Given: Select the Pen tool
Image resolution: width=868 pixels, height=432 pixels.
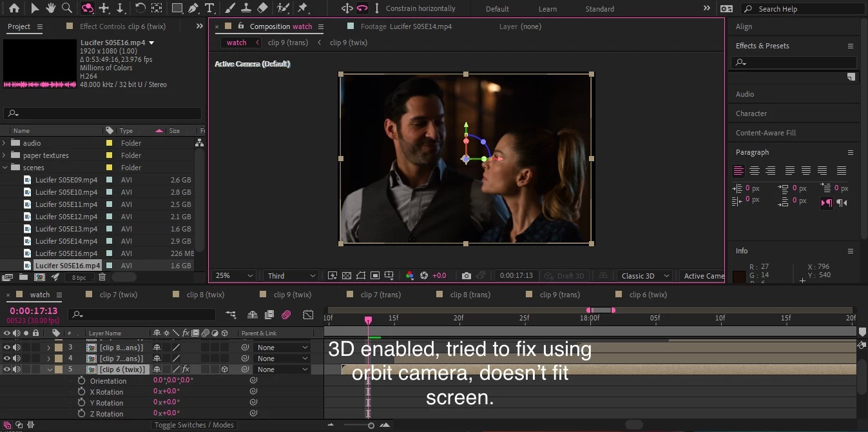Looking at the screenshot, I should click(193, 8).
